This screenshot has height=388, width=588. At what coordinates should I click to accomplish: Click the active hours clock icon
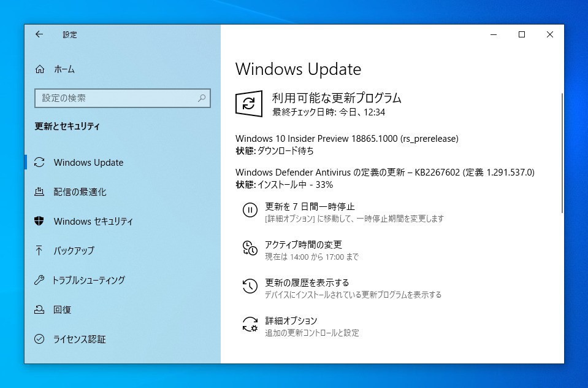(x=250, y=248)
